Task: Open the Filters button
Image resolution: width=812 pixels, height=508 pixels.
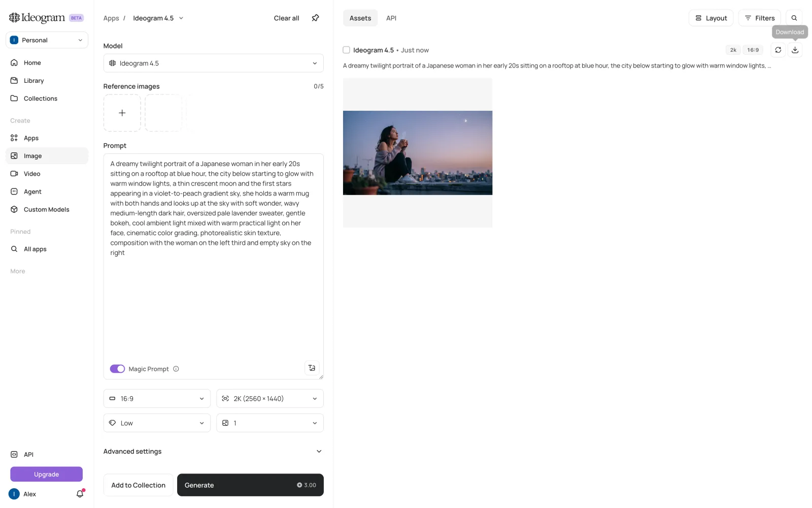Action: (x=759, y=18)
